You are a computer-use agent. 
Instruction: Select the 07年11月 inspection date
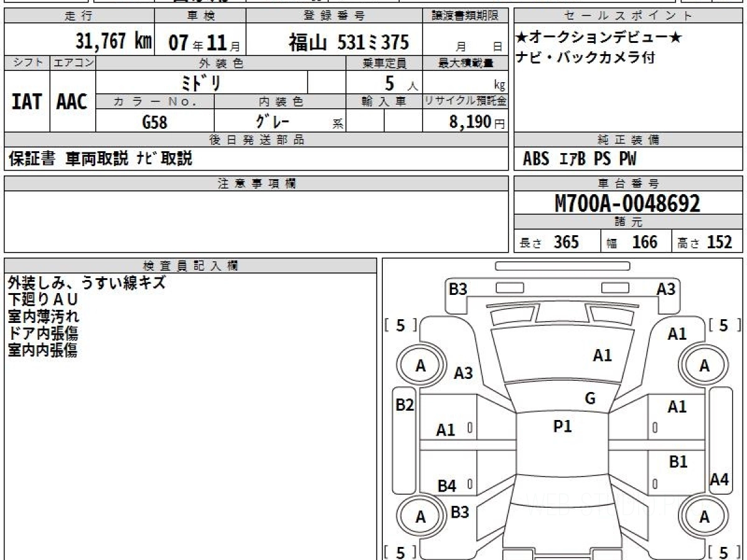pyautogui.click(x=204, y=43)
